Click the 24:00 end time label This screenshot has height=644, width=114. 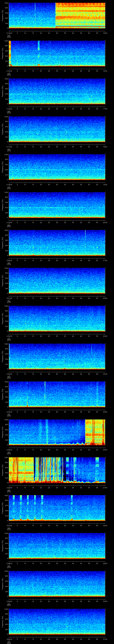[105, 374]
